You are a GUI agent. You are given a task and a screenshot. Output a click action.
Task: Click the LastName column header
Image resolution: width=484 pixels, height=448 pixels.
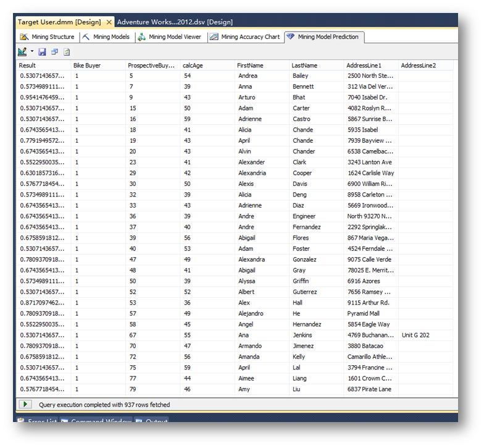tap(304, 65)
